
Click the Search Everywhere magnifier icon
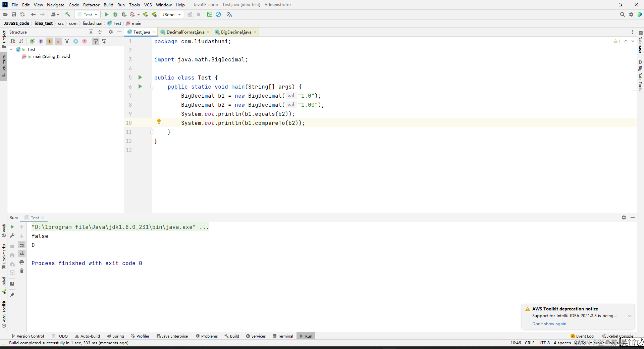(x=623, y=14)
